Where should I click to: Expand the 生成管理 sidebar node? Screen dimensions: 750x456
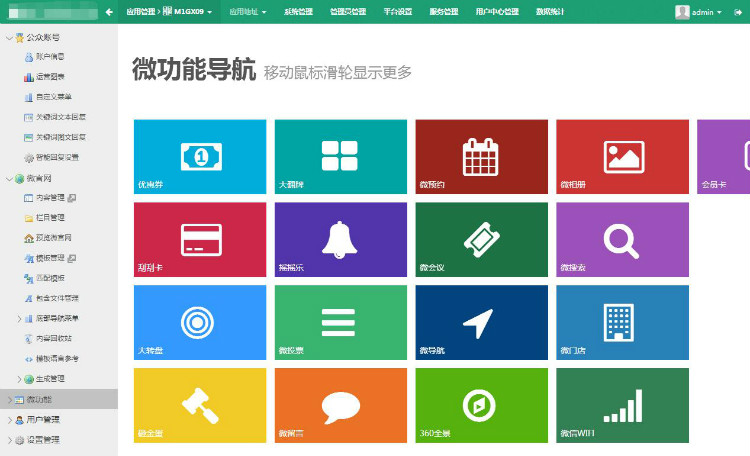tap(19, 379)
